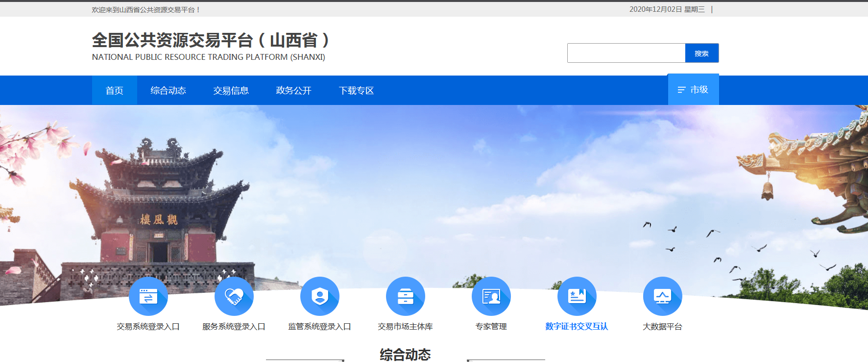This screenshot has height=362, width=868.
Task: Go to the 首页 tab
Action: [x=114, y=90]
